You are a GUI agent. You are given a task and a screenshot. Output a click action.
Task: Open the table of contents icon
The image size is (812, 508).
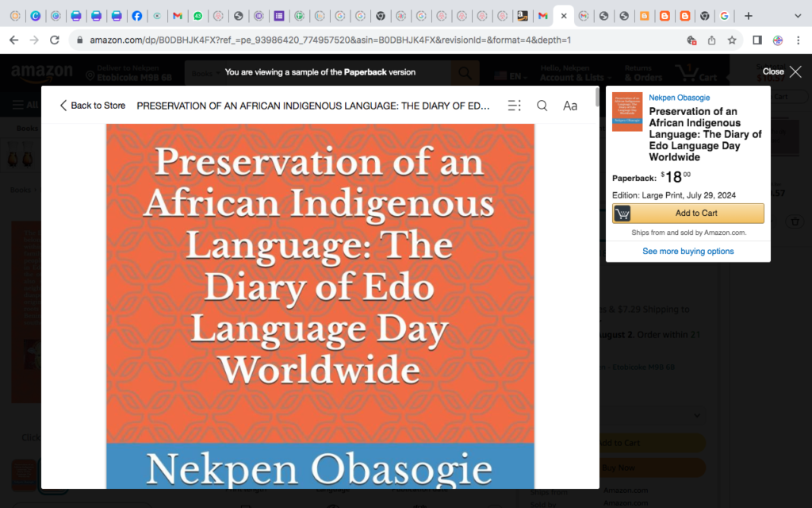click(514, 106)
